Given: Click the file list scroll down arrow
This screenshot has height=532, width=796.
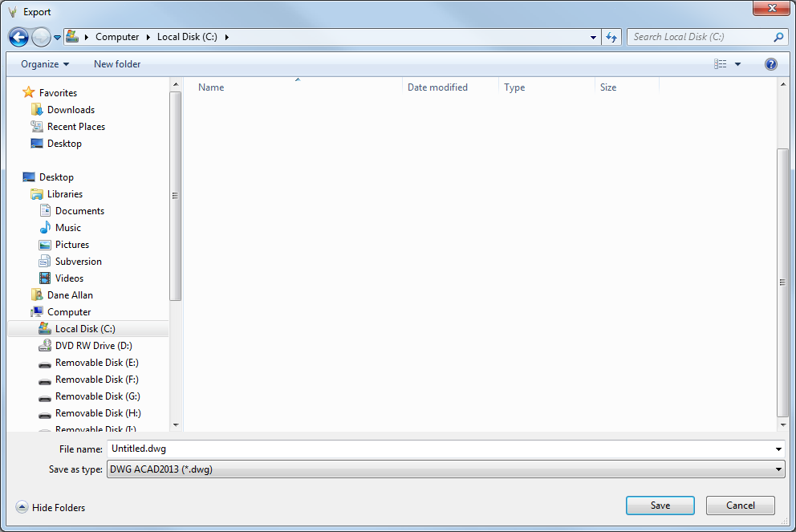Looking at the screenshot, I should click(783, 425).
